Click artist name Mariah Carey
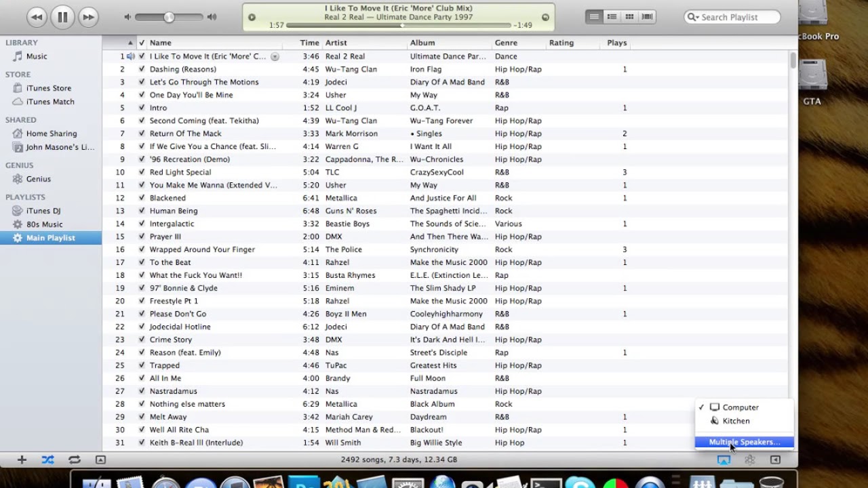Screen dimensions: 868x488 tap(349, 417)
